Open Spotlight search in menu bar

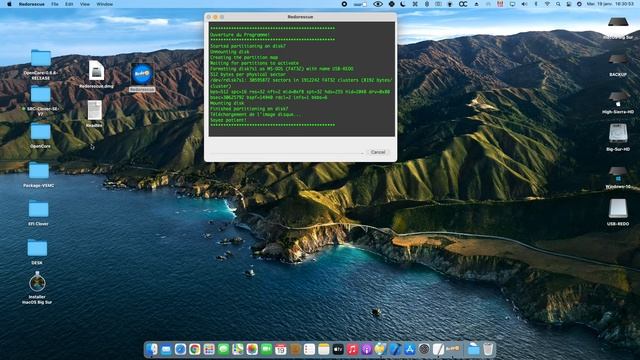(558, 4)
